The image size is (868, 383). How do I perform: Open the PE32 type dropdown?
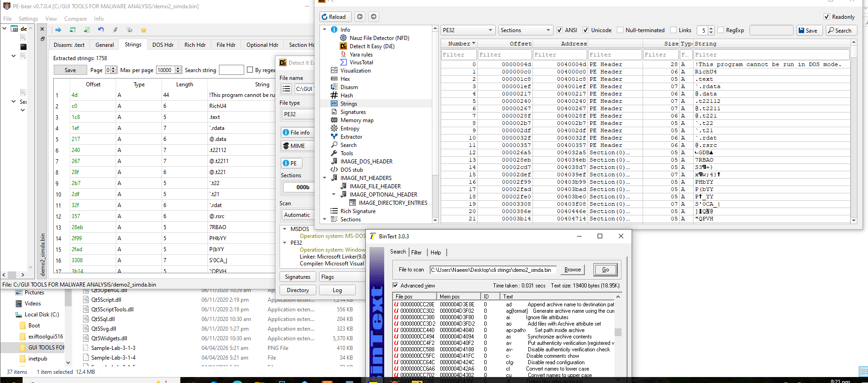[x=468, y=30]
